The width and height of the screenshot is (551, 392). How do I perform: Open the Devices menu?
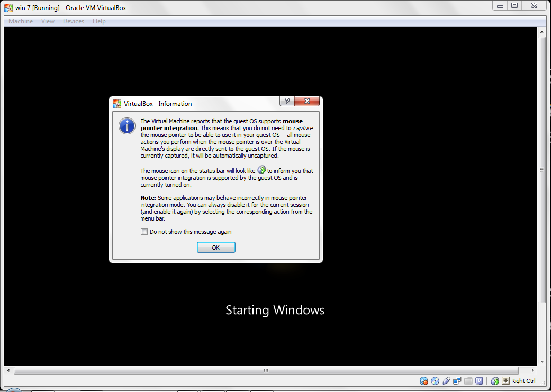pyautogui.click(x=74, y=21)
